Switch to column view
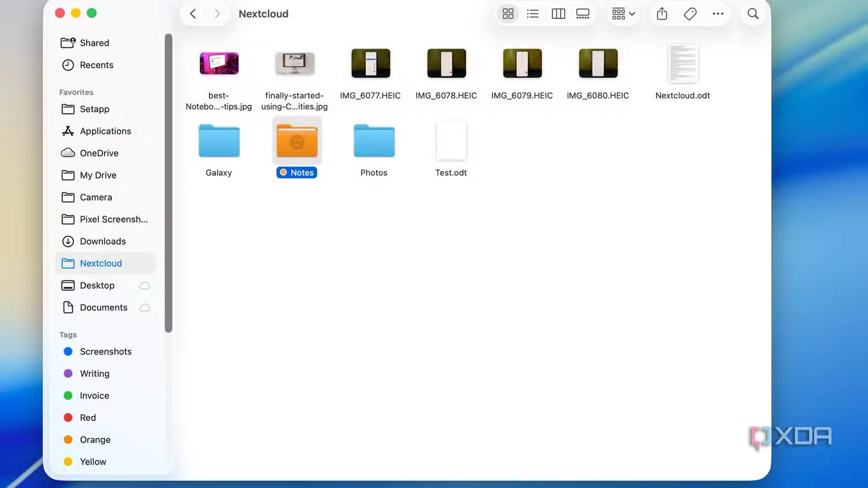The image size is (868, 488). tap(558, 14)
